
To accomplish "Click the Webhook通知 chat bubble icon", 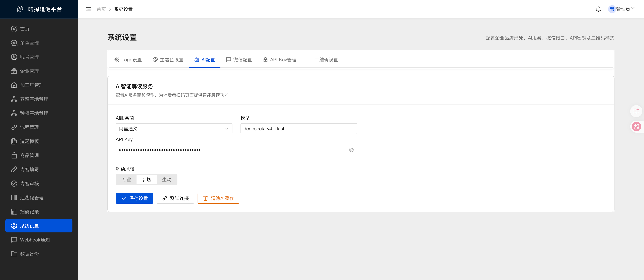I will pyautogui.click(x=14, y=240).
